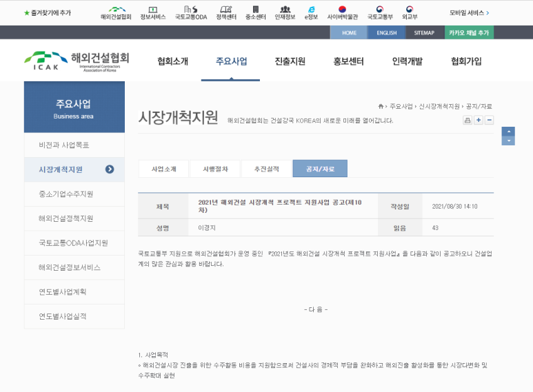The width and height of the screenshot is (533, 392).
Task: Open the 인재정보 icon link
Action: pyautogui.click(x=285, y=13)
